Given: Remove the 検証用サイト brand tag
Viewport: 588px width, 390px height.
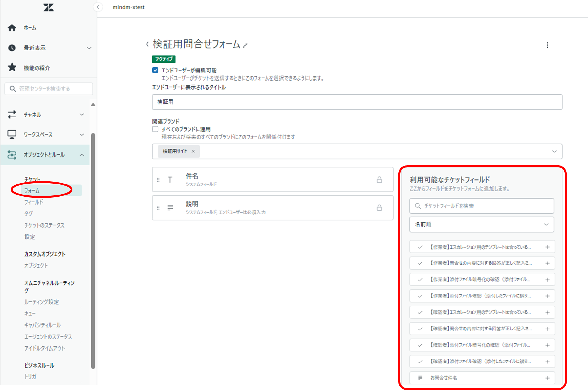Looking at the screenshot, I should 193,151.
